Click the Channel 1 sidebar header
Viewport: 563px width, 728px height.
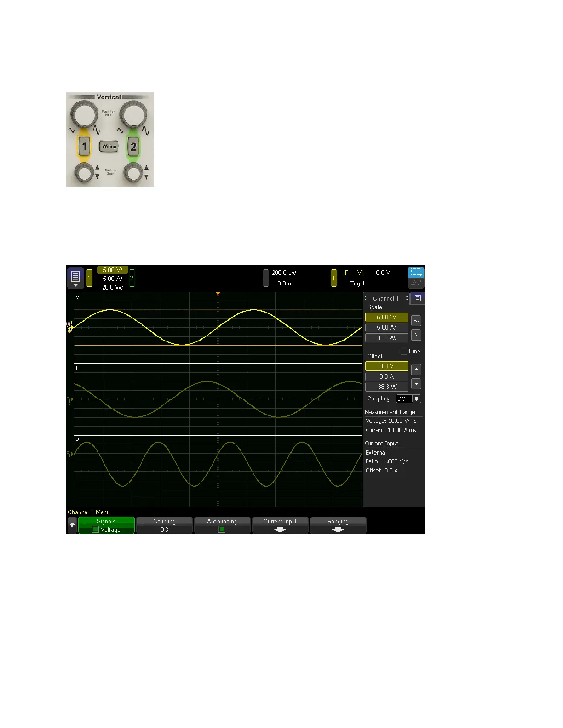(386, 298)
